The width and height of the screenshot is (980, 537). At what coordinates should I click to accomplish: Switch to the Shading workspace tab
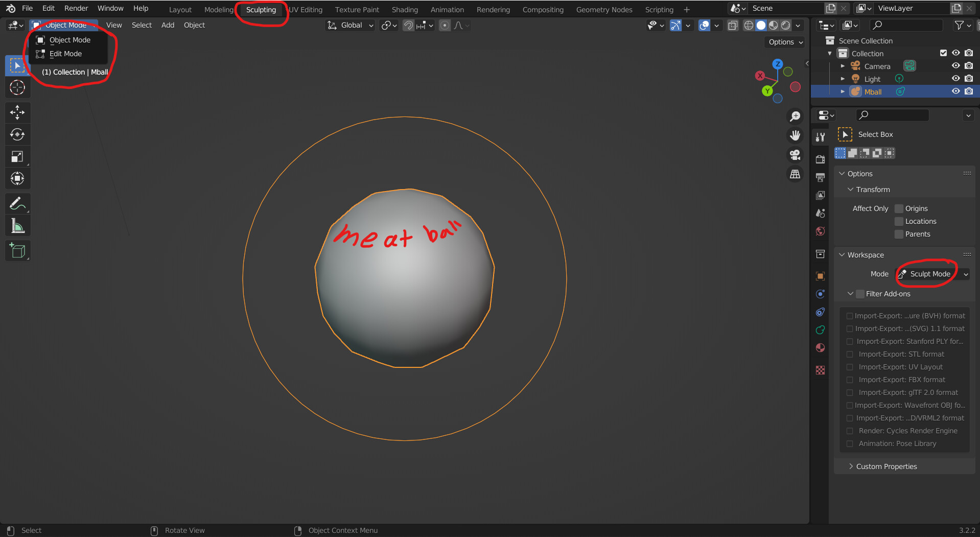[x=405, y=9]
